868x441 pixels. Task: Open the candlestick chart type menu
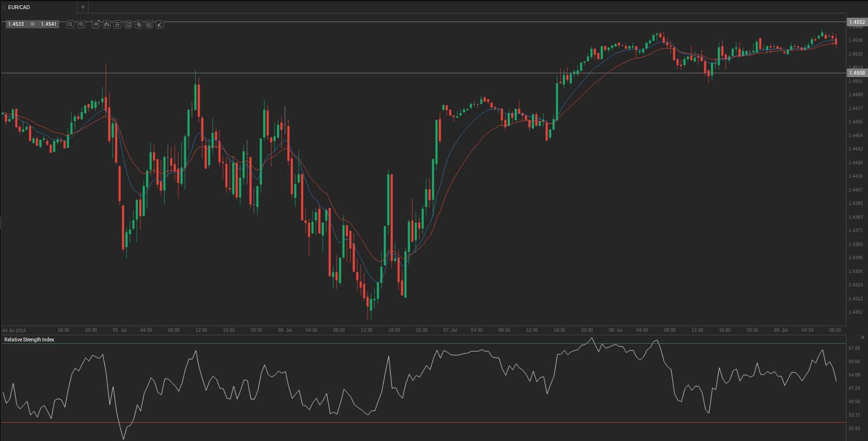[x=107, y=24]
